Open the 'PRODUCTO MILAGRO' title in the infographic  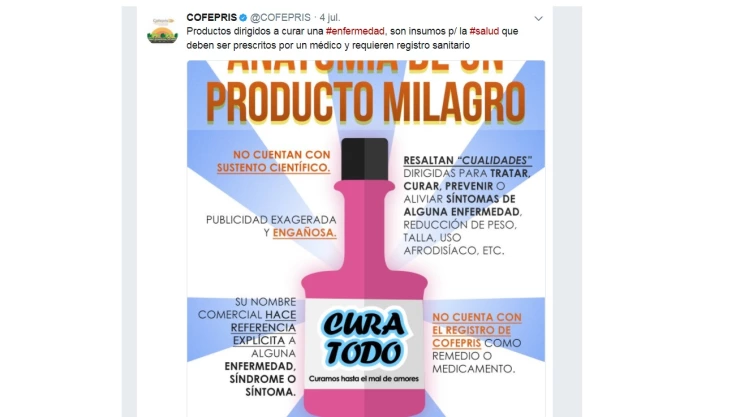tap(366, 103)
